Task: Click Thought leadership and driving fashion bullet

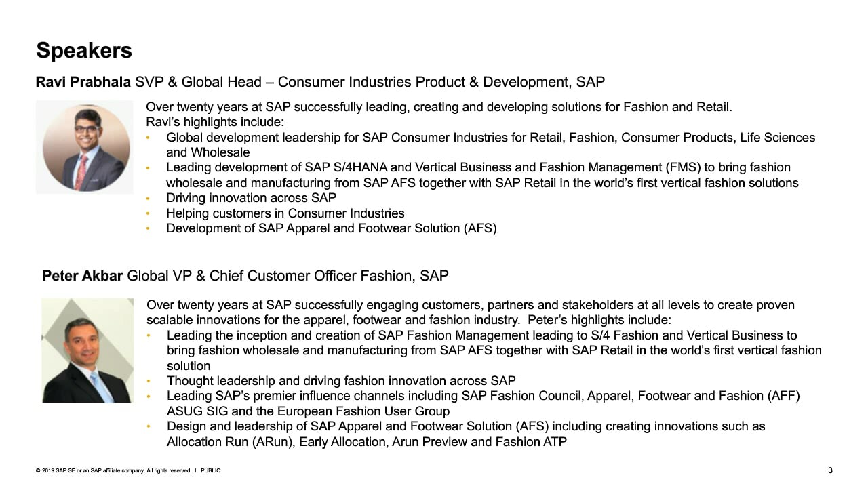Action: (341, 381)
